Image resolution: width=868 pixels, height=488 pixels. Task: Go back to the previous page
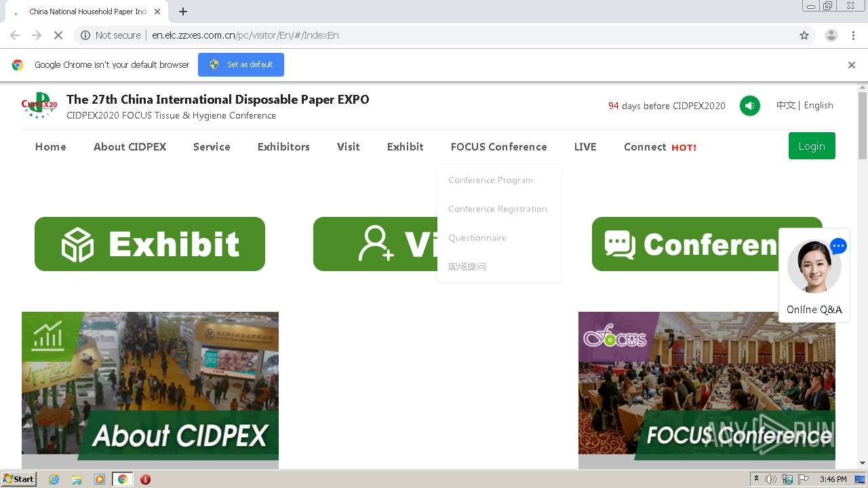click(15, 35)
